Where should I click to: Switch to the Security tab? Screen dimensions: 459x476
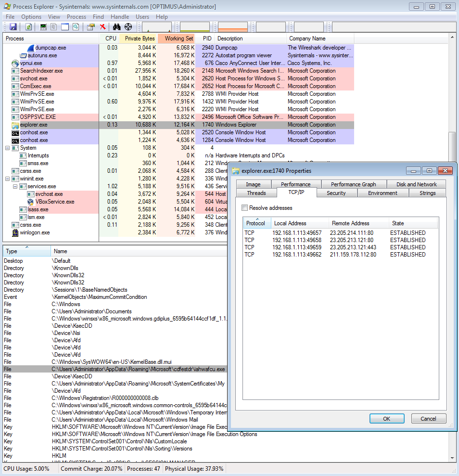click(336, 193)
